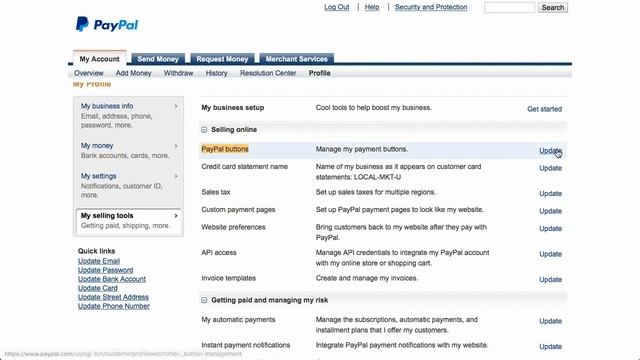Click highlighted PayPal buttons label
Image resolution: width=640 pixels, height=360 pixels.
pyautogui.click(x=225, y=149)
